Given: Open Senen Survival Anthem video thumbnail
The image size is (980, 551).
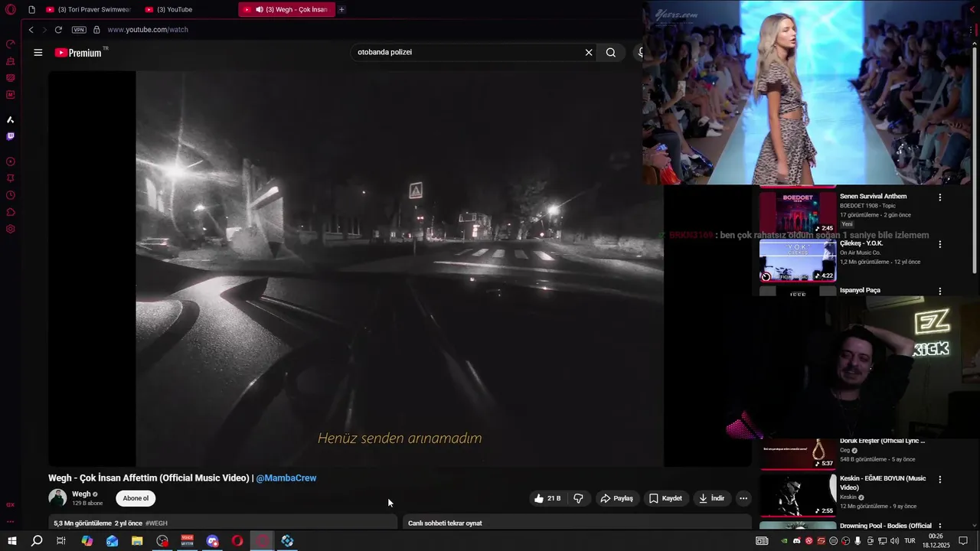Looking at the screenshot, I should point(798,212).
